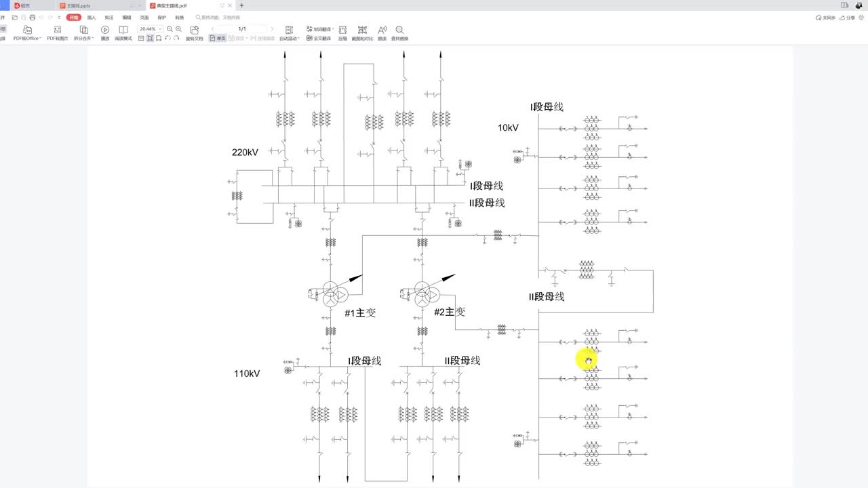
Task: Select 单页 single page layout
Action: 218,39
